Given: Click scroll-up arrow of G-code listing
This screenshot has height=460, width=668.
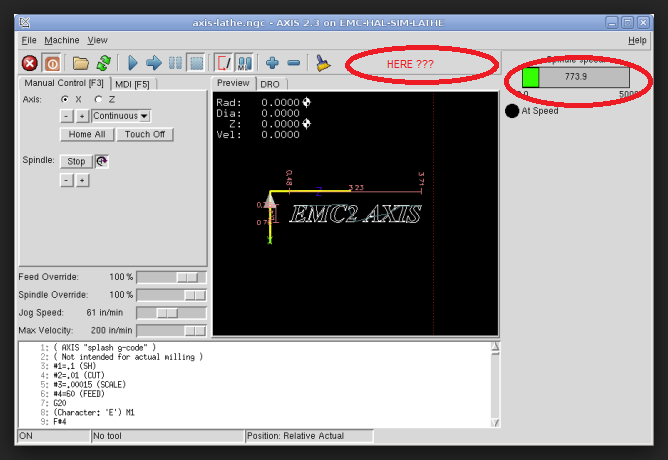Looking at the screenshot, I should pyautogui.click(x=495, y=348).
